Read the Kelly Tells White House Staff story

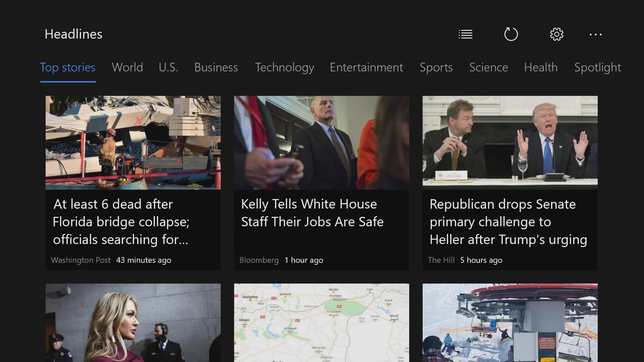(x=312, y=213)
